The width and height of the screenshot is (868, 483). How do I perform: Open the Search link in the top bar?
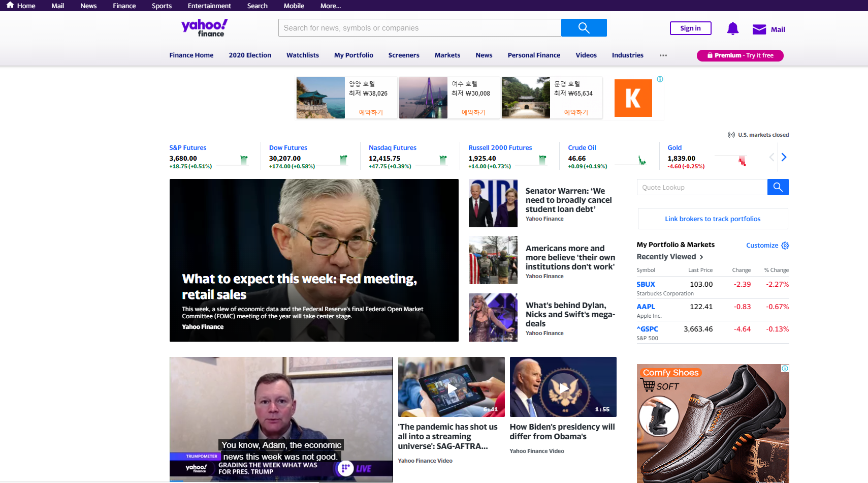[x=258, y=6]
